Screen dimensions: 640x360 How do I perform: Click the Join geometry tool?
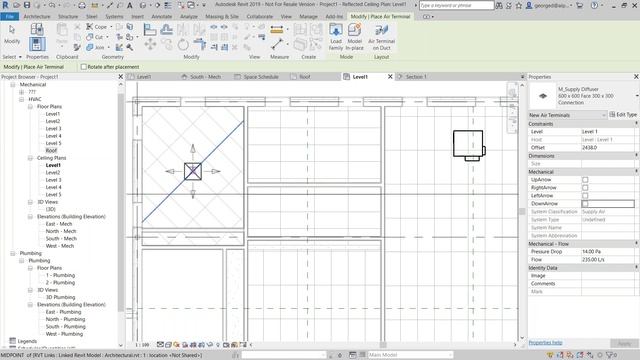click(95, 48)
